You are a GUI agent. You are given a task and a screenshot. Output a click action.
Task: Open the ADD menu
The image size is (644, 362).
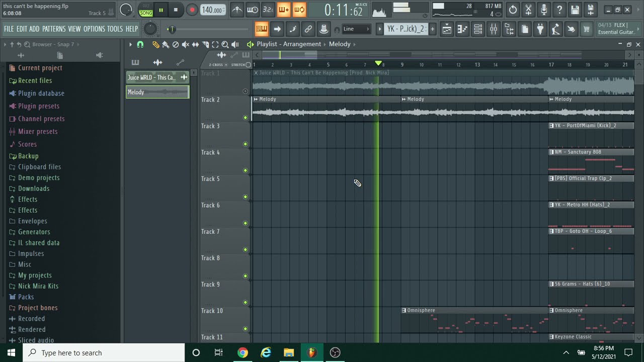point(34,29)
